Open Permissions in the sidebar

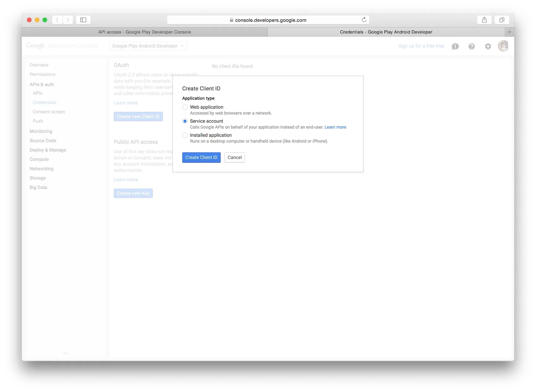point(42,74)
